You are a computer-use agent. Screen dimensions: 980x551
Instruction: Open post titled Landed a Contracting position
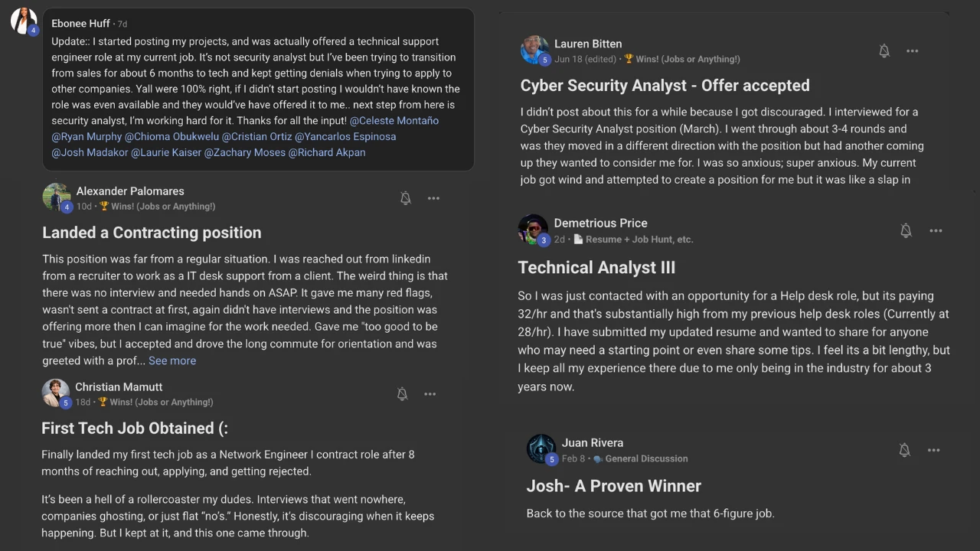coord(152,233)
